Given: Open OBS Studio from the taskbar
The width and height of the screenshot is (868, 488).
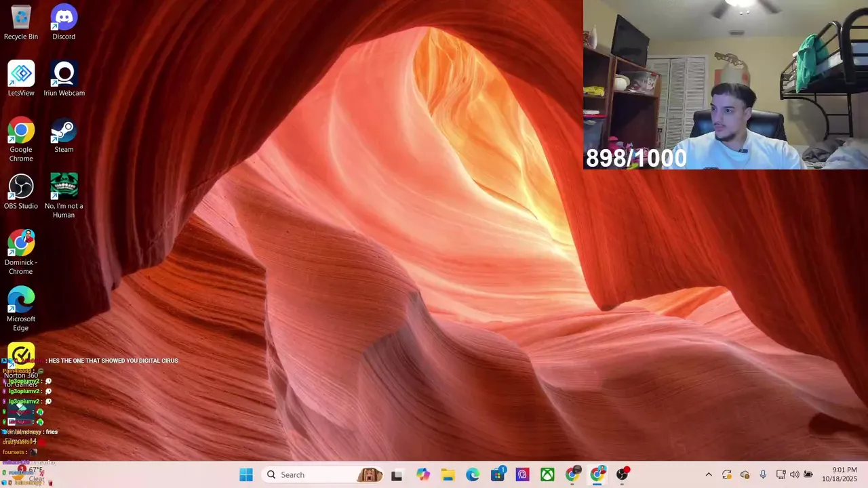Looking at the screenshot, I should (622, 474).
